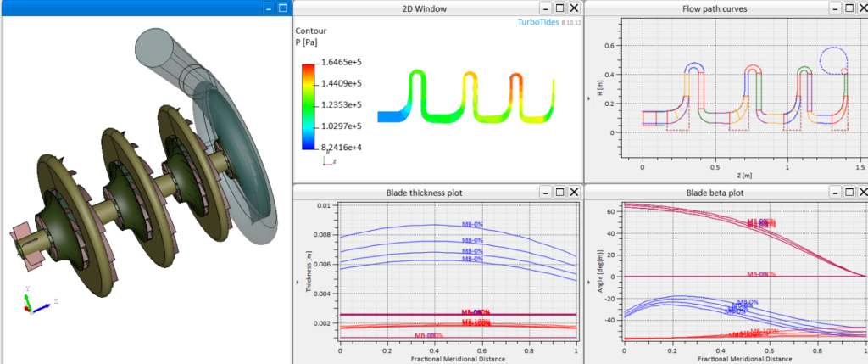This screenshot has width=868, height=364.
Task: Close the 2D Window panel
Action: tap(574, 8)
